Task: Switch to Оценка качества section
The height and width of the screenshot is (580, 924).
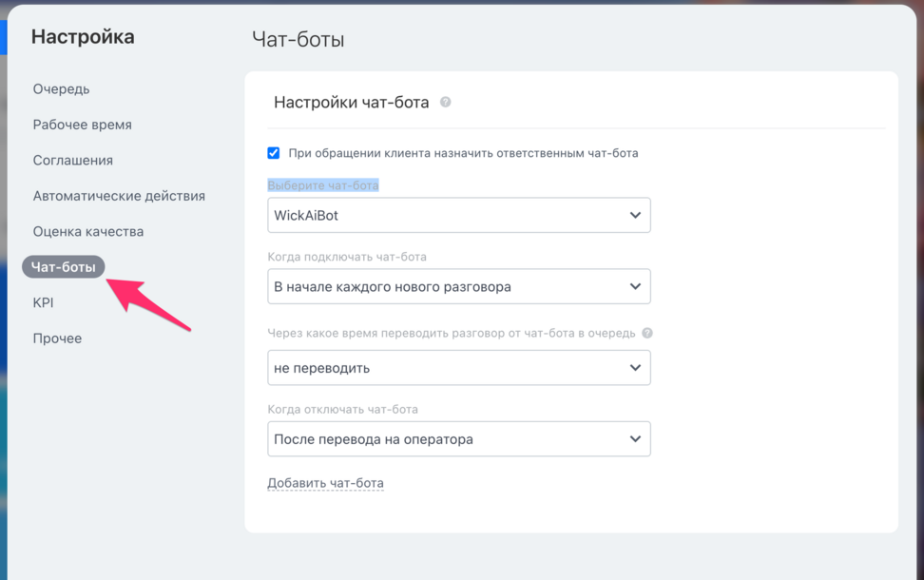Action: point(88,232)
